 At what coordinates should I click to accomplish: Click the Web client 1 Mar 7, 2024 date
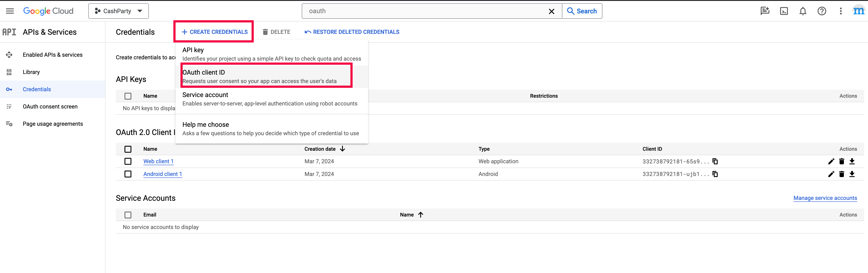coord(319,161)
